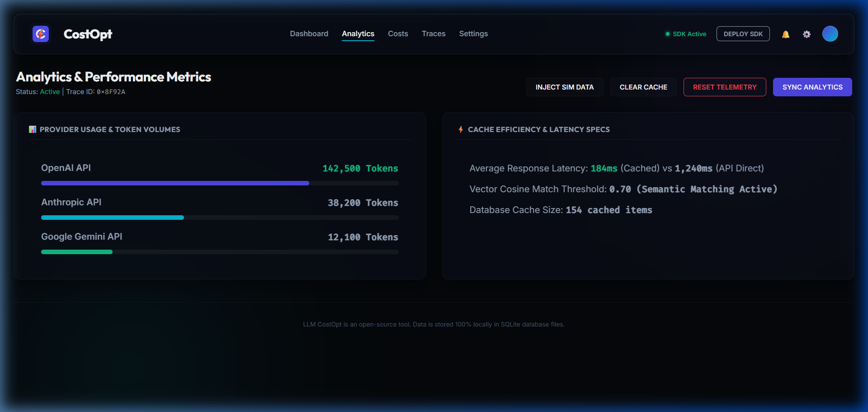Open the Traces tab
The height and width of the screenshot is (412, 868).
coord(434,34)
